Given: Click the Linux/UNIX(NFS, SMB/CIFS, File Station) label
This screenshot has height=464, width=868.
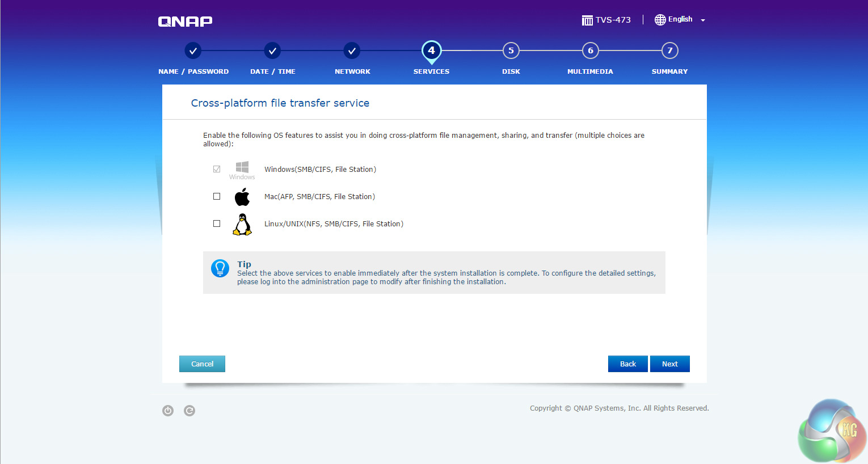Looking at the screenshot, I should click(334, 224).
